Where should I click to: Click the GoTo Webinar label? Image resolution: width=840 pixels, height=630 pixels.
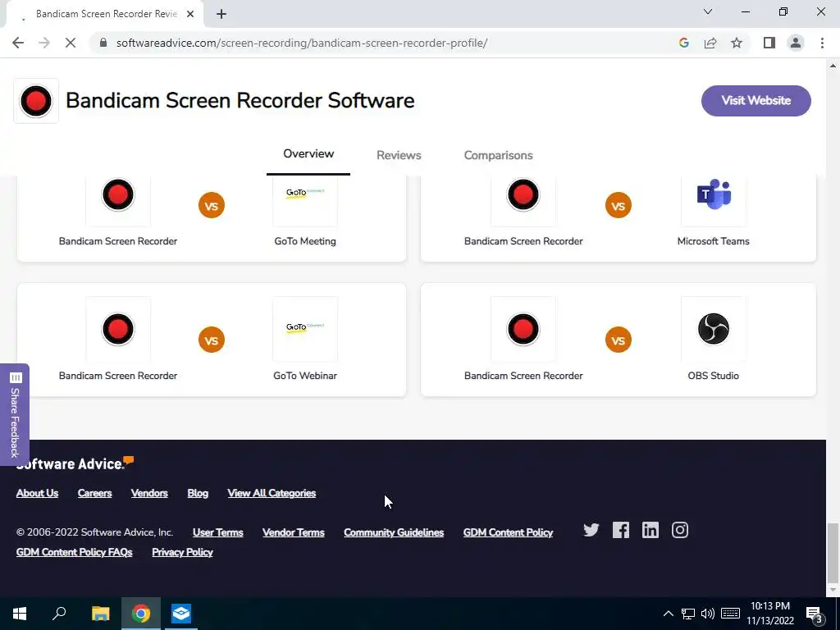[x=305, y=376]
